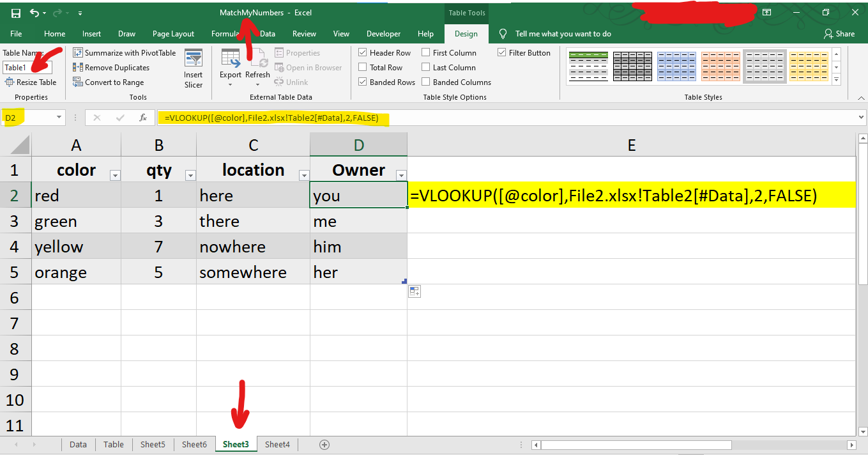Screen dimensions: 868x455
Task: Open the Sheet6 sheet tab
Action: (x=194, y=444)
